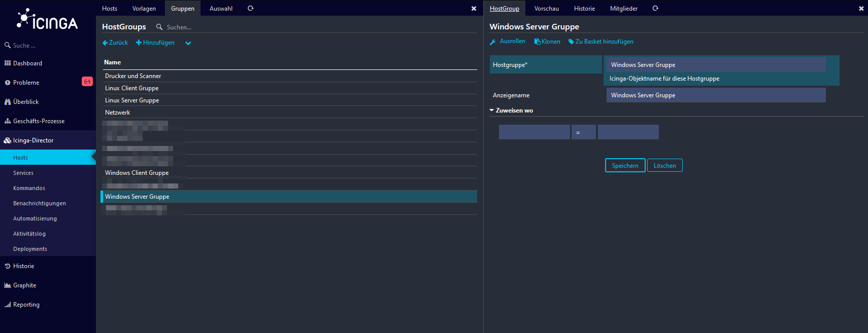
Task: Switch to the Auswahl tab
Action: 221,9
